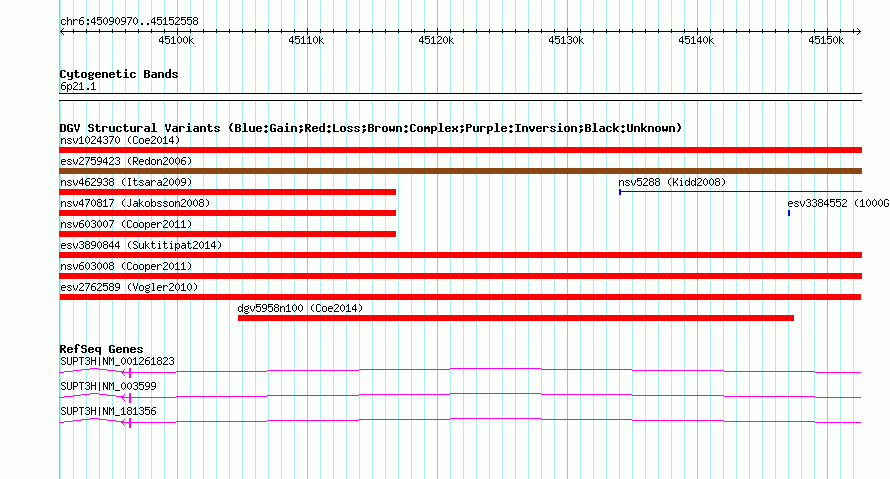Click the 45150k ruler tick label
Image resolution: width=890 pixels, height=479 pixels.
[x=826, y=40]
